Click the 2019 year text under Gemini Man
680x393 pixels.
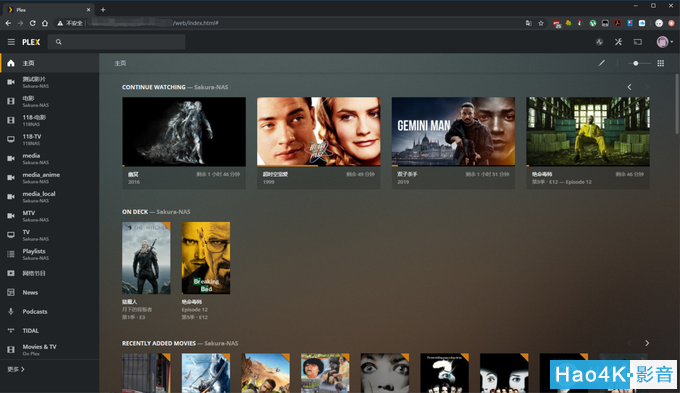(x=403, y=182)
